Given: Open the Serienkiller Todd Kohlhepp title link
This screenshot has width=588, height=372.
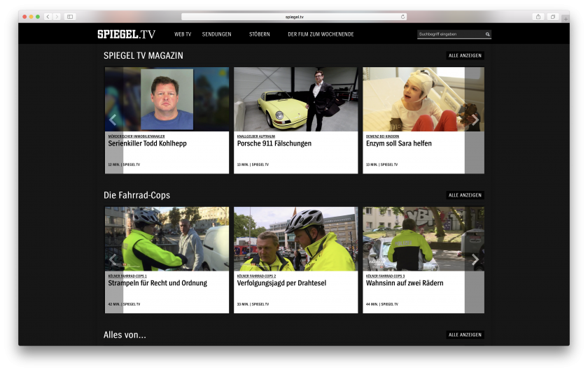Looking at the screenshot, I should tap(148, 143).
